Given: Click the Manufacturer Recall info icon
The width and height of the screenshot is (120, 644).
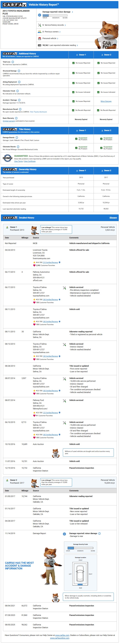Looking at the screenshot, I should point(20,109).
